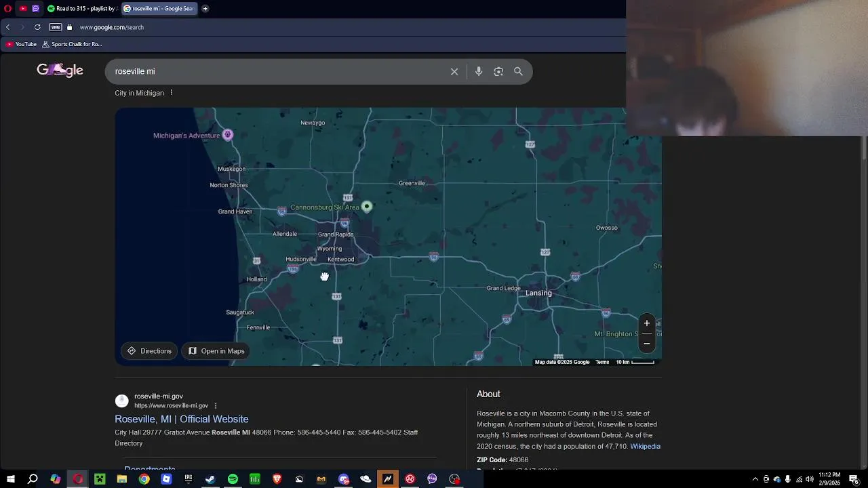Select the roseville mi Google Search tab
The height and width of the screenshot is (488, 868).
pos(159,9)
